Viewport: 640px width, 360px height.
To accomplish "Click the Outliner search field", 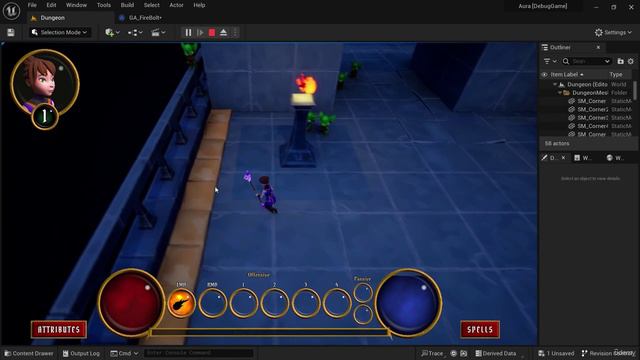I will pyautogui.click(x=587, y=61).
